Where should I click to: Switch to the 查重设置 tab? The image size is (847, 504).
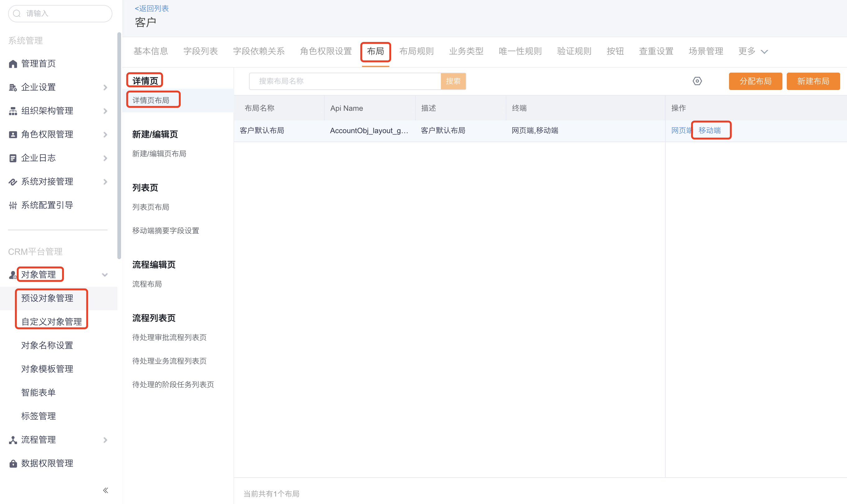pos(656,51)
